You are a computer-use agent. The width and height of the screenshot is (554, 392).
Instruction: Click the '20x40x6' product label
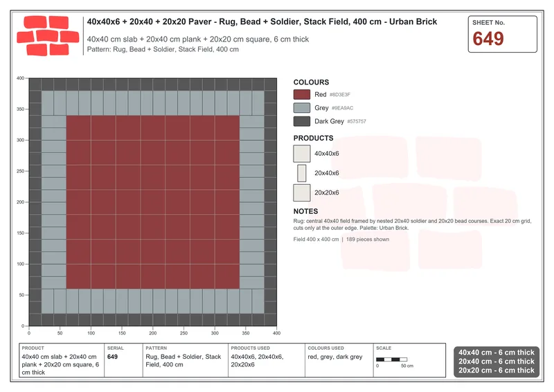[x=326, y=173]
